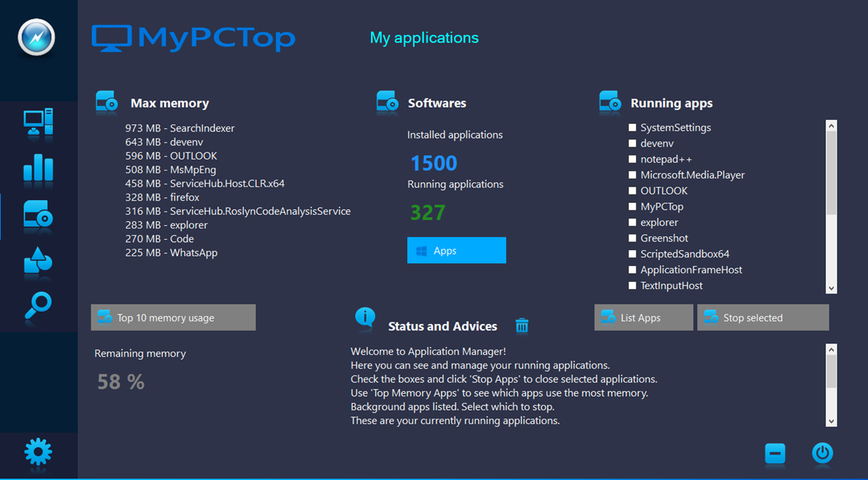Open settings via the gear icon

[38, 453]
